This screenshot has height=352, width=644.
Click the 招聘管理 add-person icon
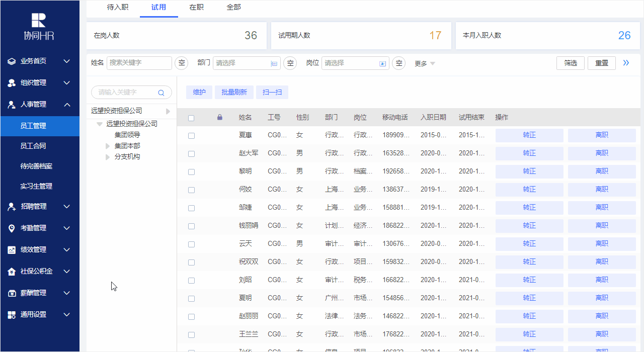pos(12,207)
